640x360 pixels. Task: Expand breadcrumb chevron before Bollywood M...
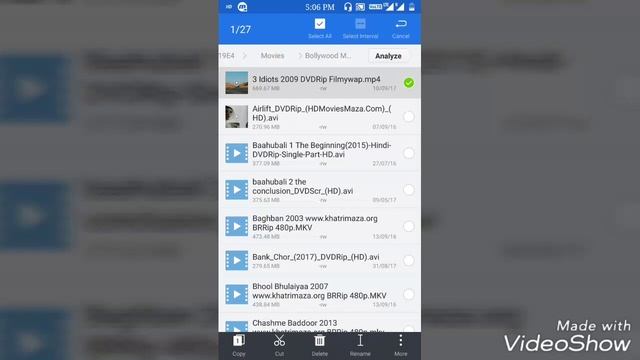click(x=300, y=56)
